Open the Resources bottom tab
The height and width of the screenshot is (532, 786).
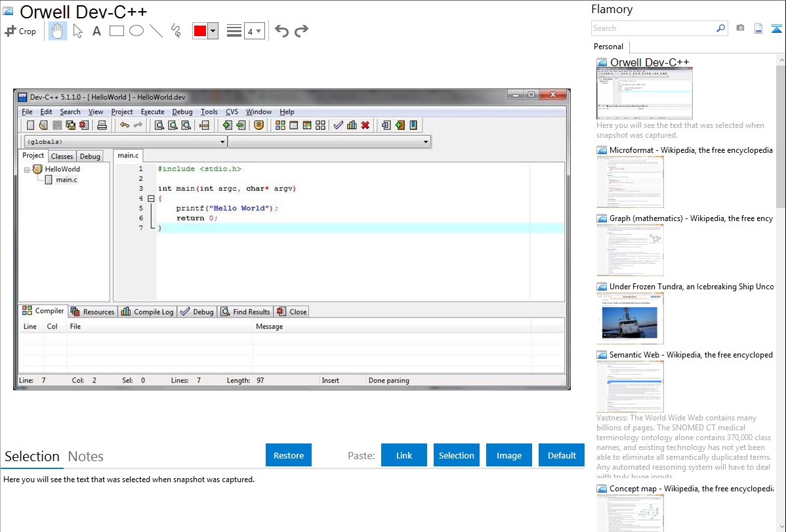click(93, 312)
